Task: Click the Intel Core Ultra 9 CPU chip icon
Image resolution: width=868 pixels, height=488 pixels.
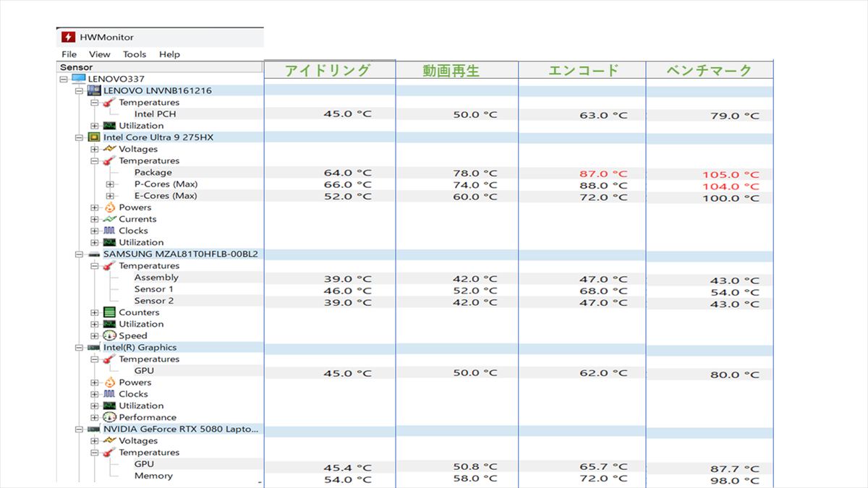Action: (94, 137)
